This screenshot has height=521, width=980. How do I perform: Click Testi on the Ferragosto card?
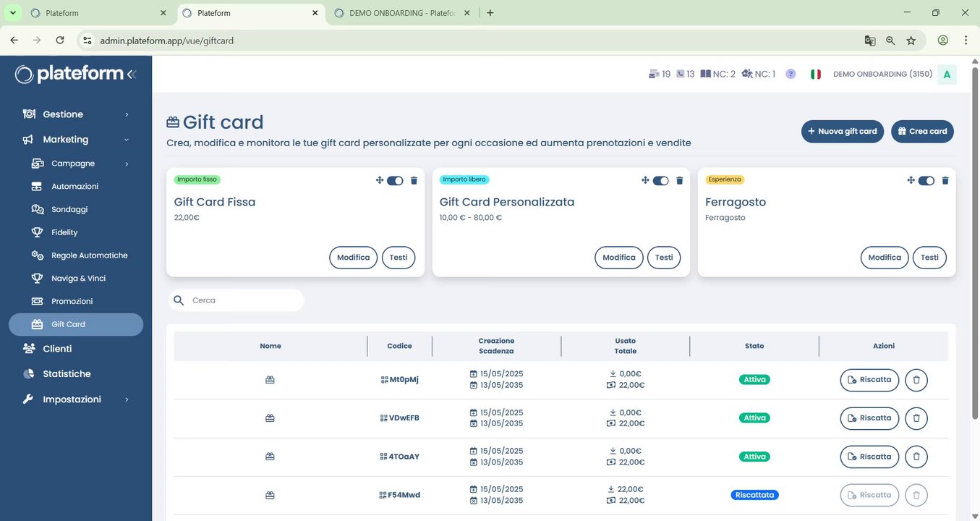tap(929, 258)
